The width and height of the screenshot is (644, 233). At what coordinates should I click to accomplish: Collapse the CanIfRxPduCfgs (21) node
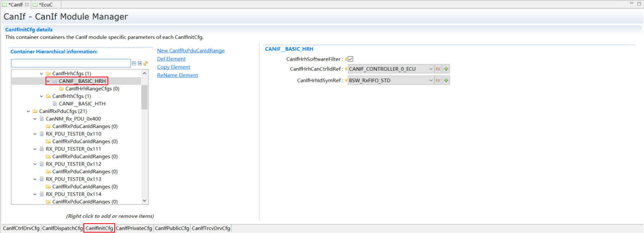28,111
